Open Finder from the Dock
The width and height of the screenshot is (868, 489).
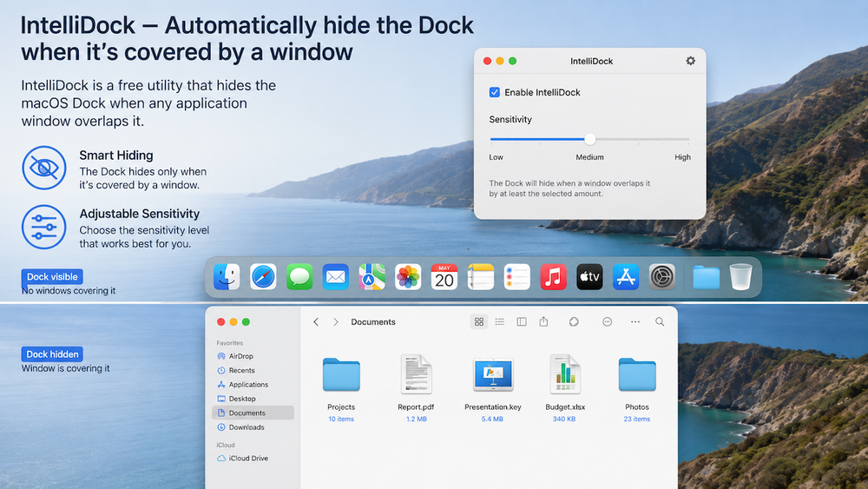[227, 277]
